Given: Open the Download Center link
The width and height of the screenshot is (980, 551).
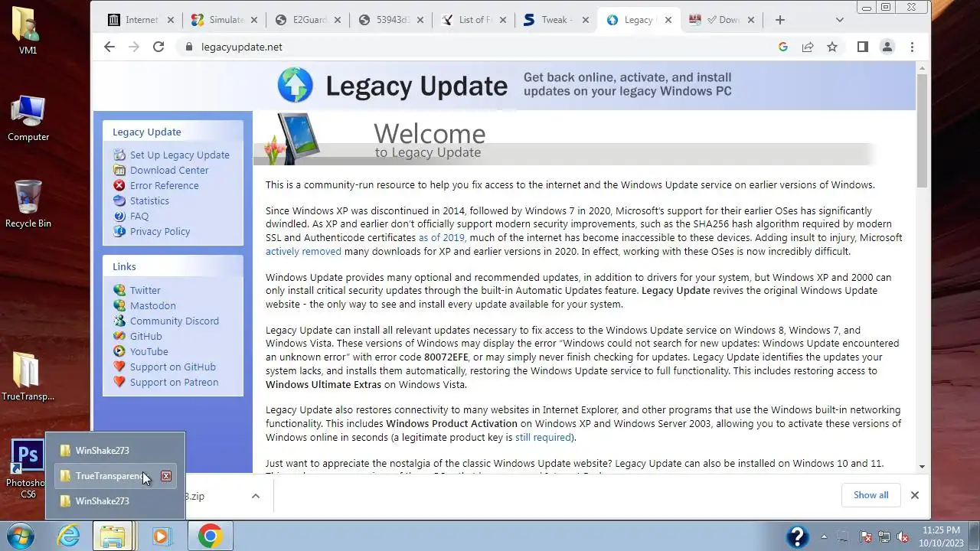Looking at the screenshot, I should tap(169, 170).
